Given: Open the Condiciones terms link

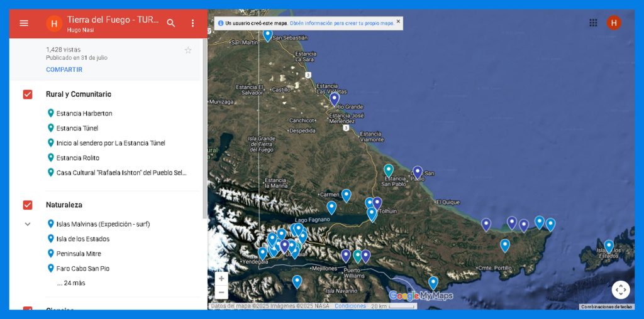Looking at the screenshot, I should coord(350,306).
